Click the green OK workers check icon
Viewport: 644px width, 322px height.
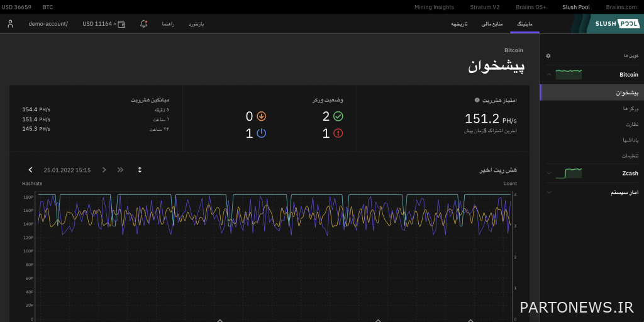[x=338, y=116]
